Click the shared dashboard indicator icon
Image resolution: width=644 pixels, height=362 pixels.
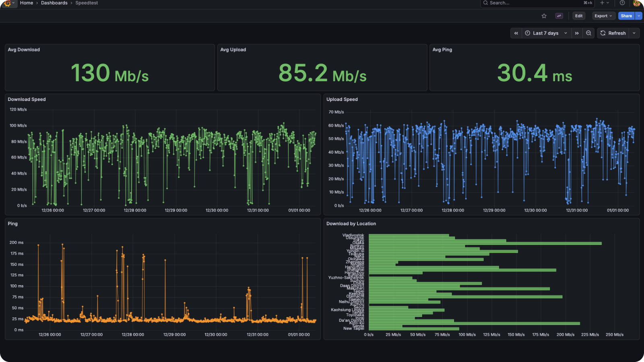tap(559, 16)
